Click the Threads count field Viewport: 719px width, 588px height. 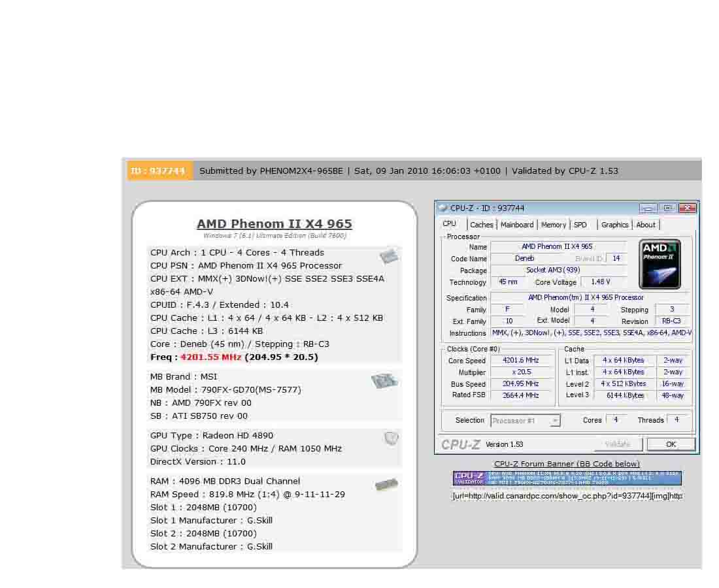pos(677,420)
